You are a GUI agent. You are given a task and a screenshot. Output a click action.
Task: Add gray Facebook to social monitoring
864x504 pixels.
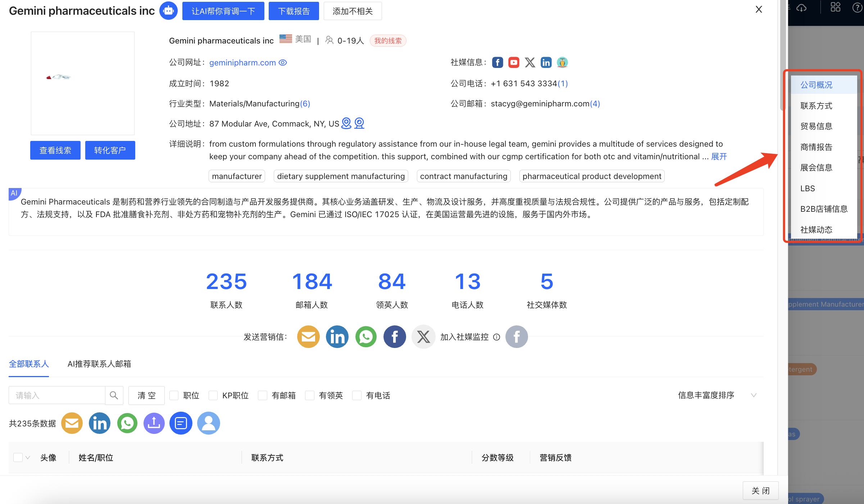coord(517,337)
